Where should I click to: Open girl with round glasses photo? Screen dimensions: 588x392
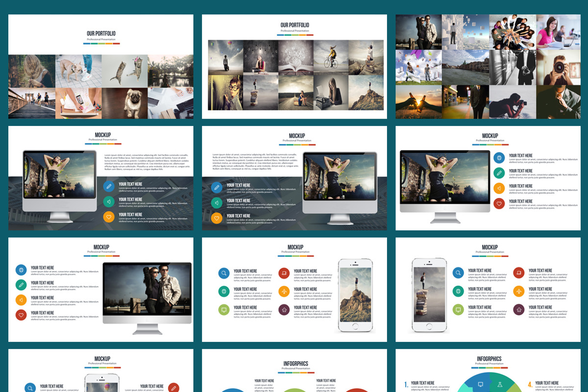pyautogui.click(x=226, y=93)
